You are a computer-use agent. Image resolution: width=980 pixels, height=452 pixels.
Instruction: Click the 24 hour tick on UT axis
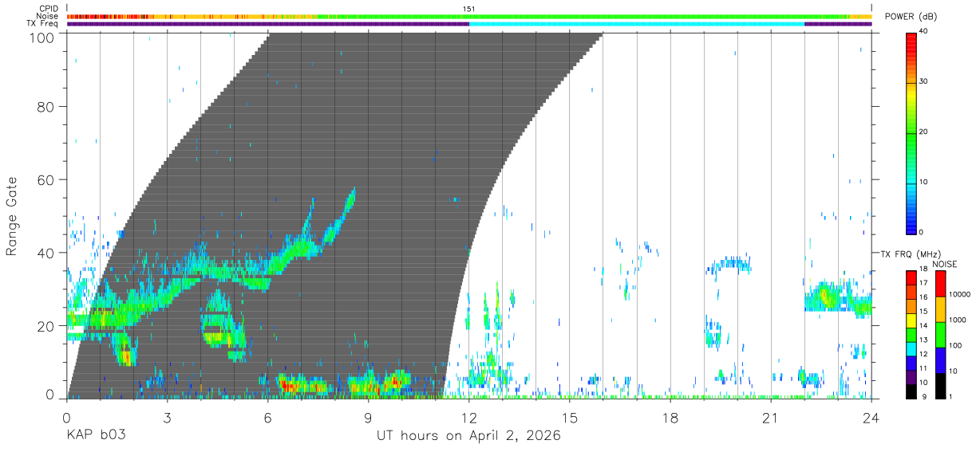(x=871, y=418)
